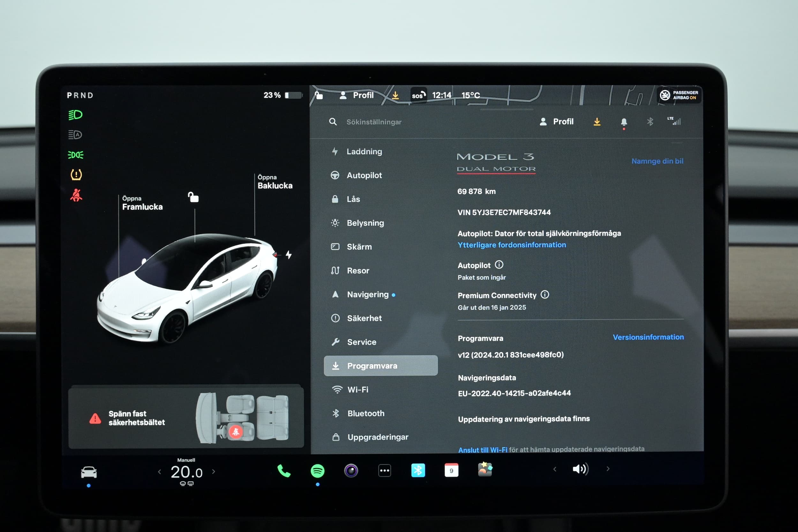Open Bluetooth settings in sidebar

coord(358,413)
